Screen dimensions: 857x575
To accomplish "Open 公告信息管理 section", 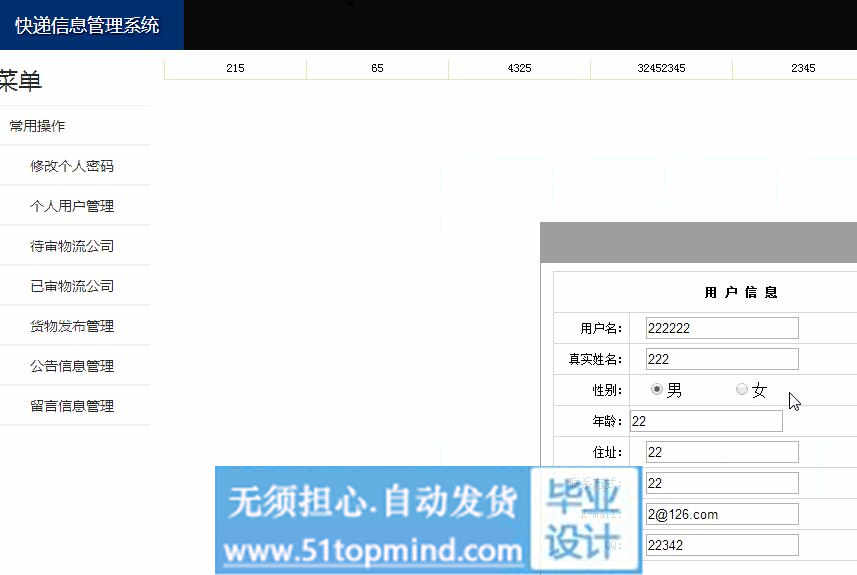I will coord(72,366).
